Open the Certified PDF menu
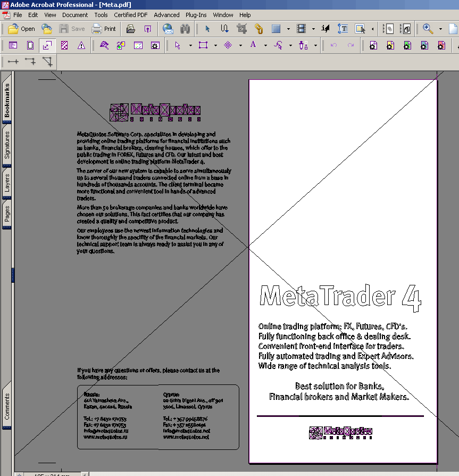Screen dimensions: 459x476 pyautogui.click(x=131, y=15)
